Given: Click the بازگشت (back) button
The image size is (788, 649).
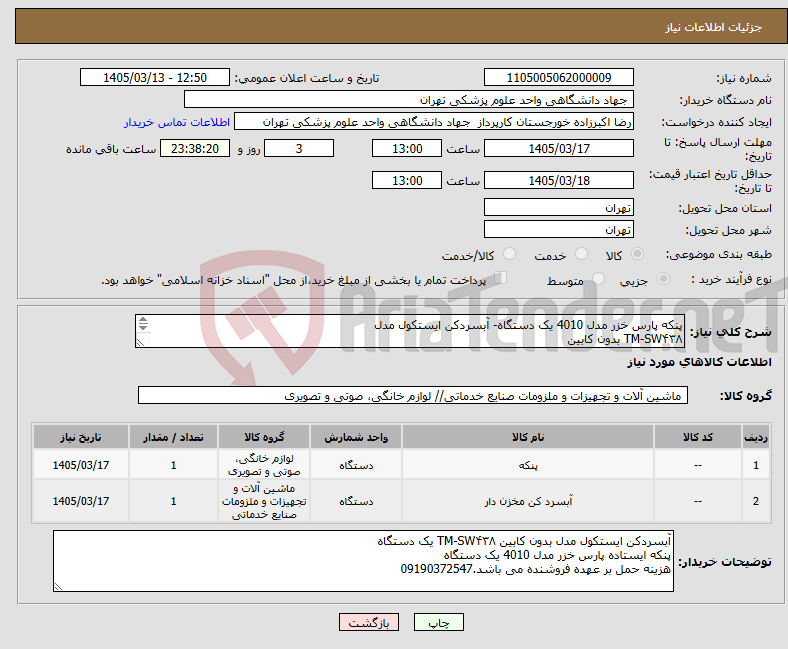Looking at the screenshot, I should tap(369, 622).
